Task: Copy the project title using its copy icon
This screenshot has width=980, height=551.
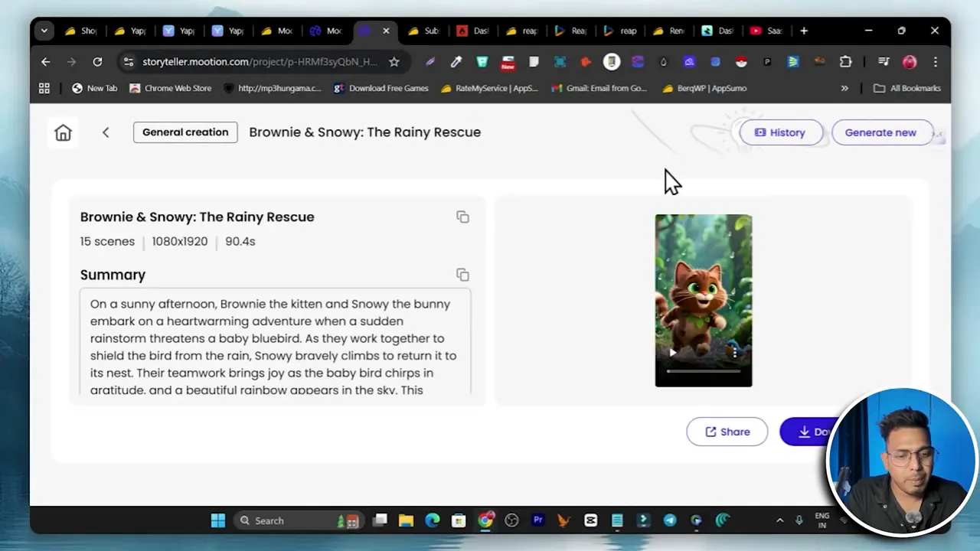Action: point(462,217)
